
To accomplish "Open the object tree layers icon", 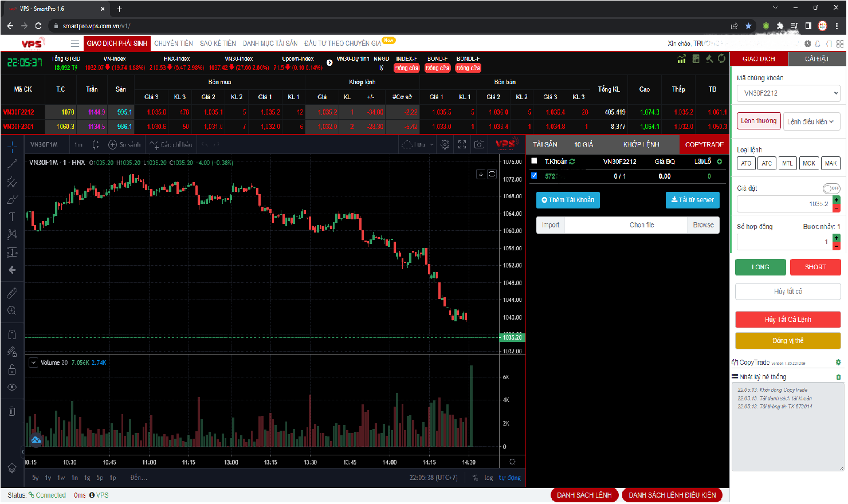I will pyautogui.click(x=12, y=468).
